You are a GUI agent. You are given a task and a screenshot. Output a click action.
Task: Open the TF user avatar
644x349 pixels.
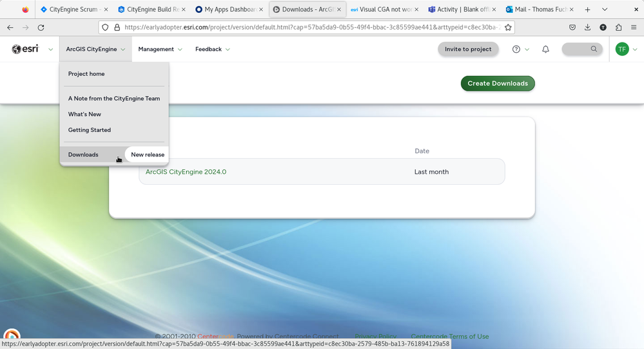(622, 49)
